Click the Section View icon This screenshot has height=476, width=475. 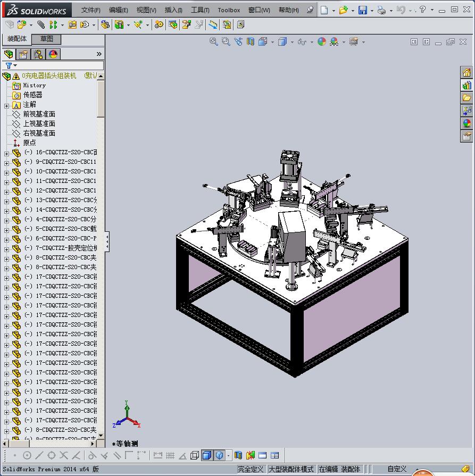tap(250, 41)
